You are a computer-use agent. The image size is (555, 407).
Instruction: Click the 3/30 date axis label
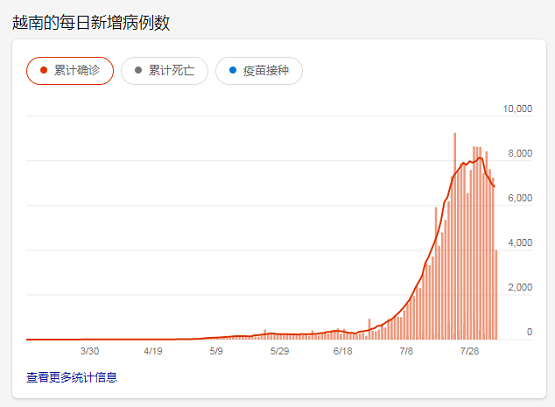90,351
